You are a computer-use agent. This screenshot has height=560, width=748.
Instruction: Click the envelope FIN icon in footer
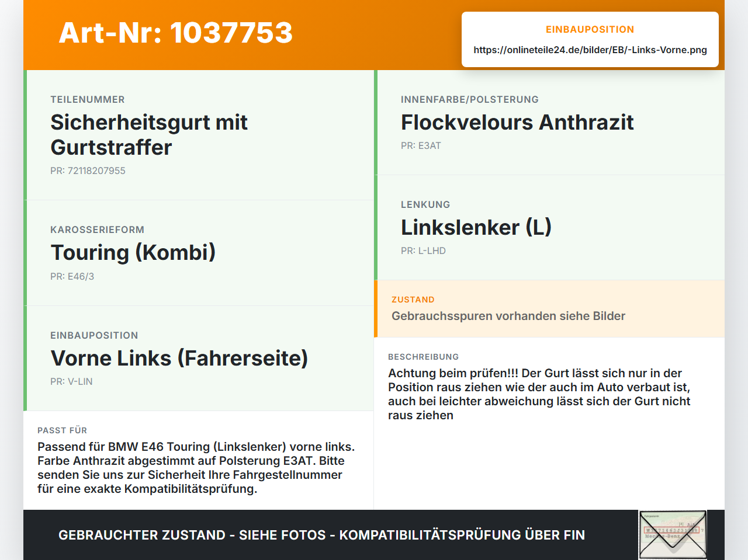tap(673, 535)
